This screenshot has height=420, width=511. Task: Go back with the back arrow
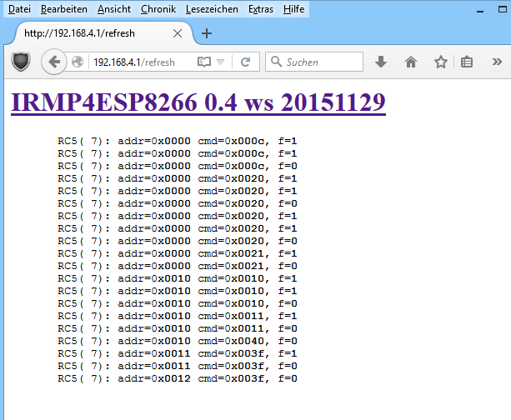pyautogui.click(x=54, y=62)
